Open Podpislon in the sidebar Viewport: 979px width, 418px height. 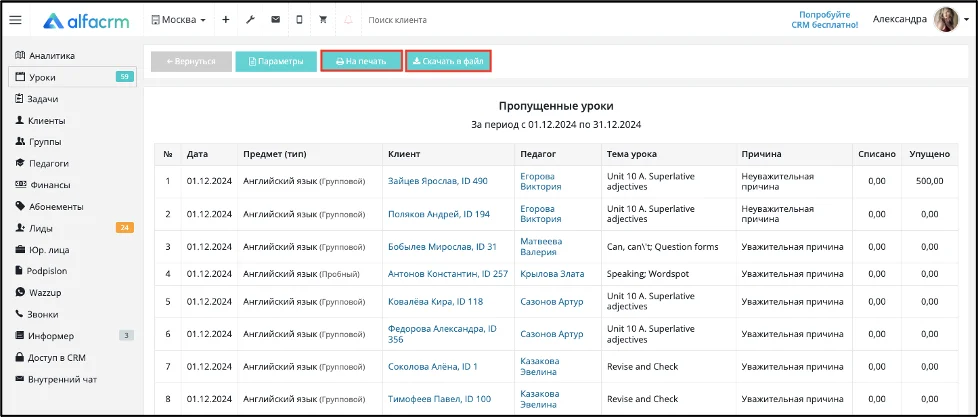tap(41, 271)
